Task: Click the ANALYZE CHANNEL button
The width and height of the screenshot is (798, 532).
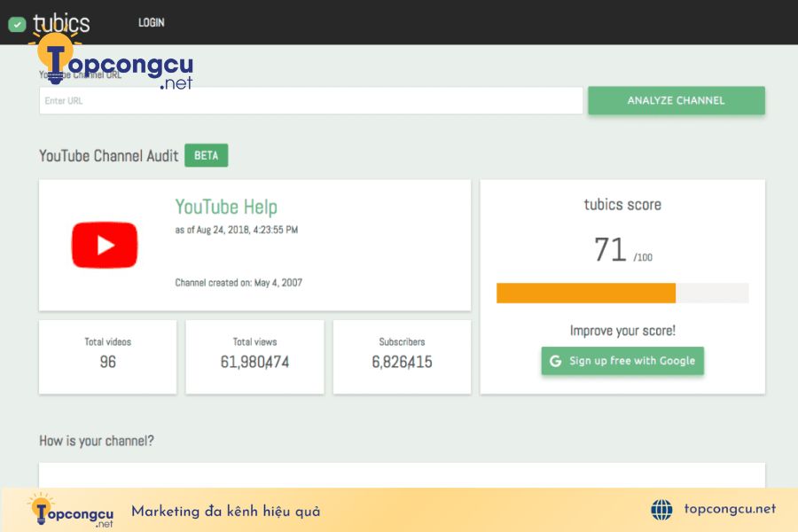Action: (x=677, y=100)
